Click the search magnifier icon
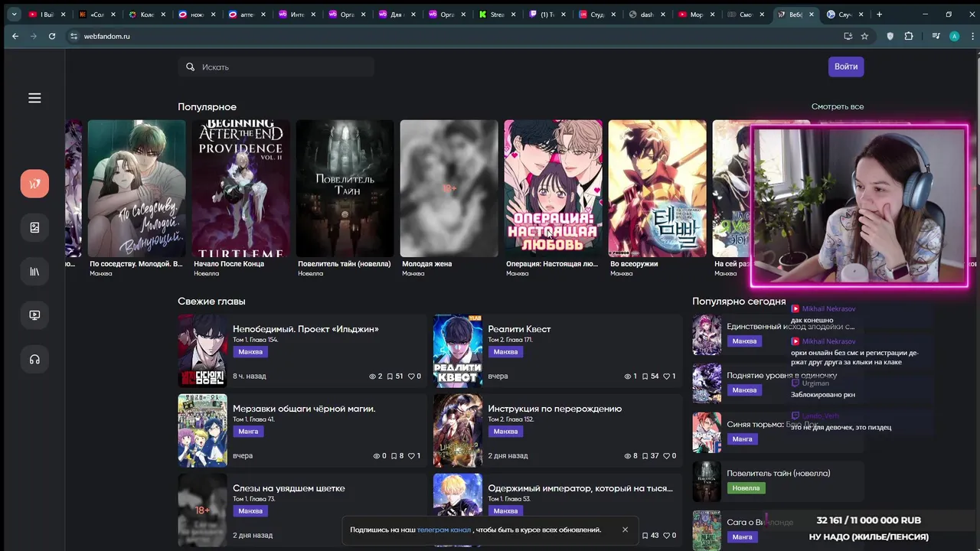 (x=191, y=67)
